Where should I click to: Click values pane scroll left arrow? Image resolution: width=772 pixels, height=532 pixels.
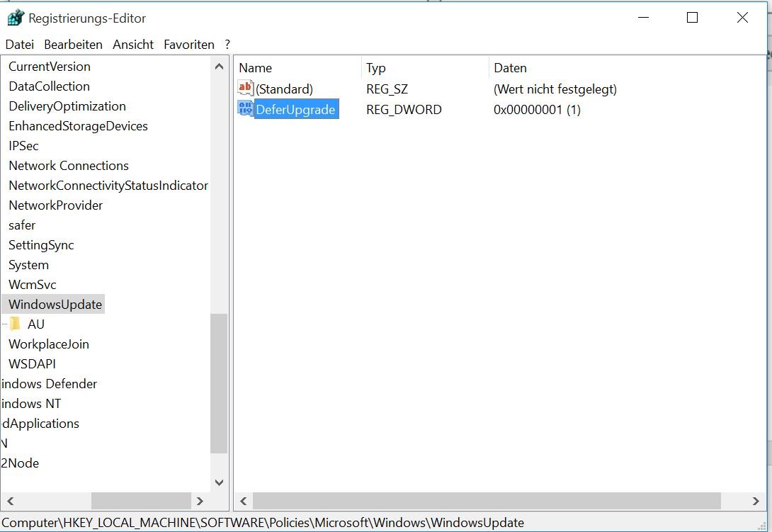(243, 501)
